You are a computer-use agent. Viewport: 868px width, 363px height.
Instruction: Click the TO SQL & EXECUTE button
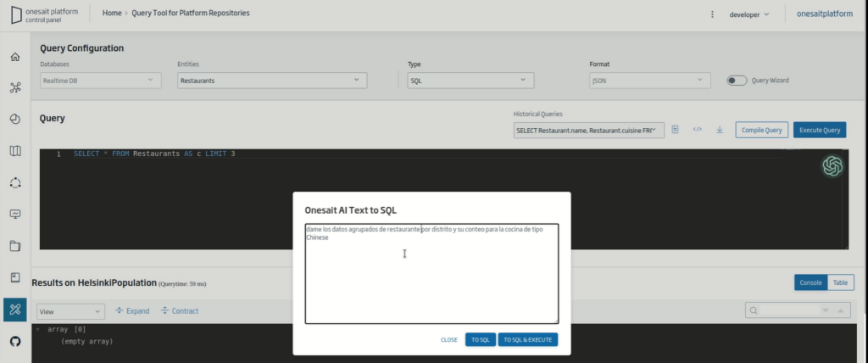527,340
